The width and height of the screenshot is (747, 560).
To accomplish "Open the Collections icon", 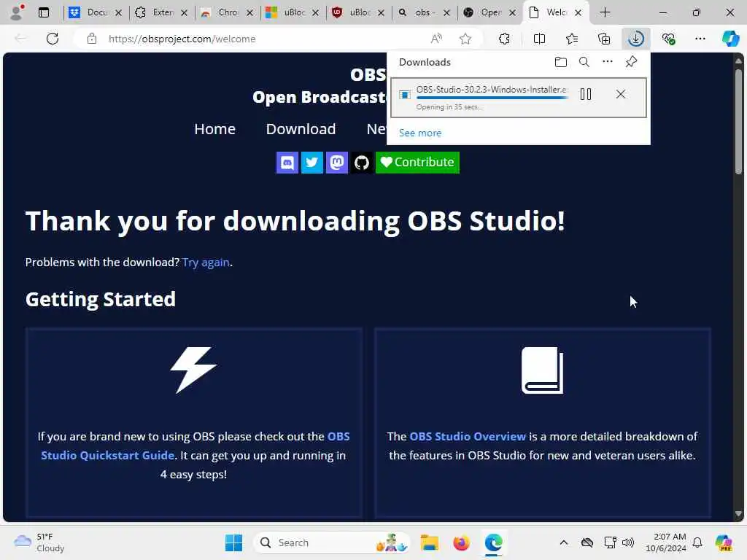I will [604, 39].
